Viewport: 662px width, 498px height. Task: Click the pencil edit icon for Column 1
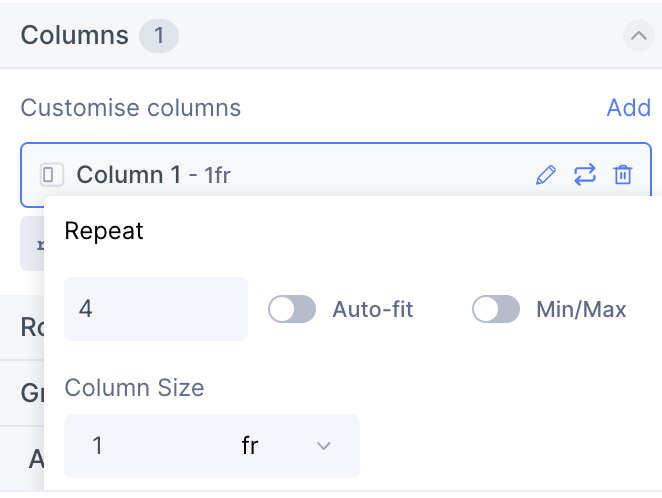click(x=546, y=175)
